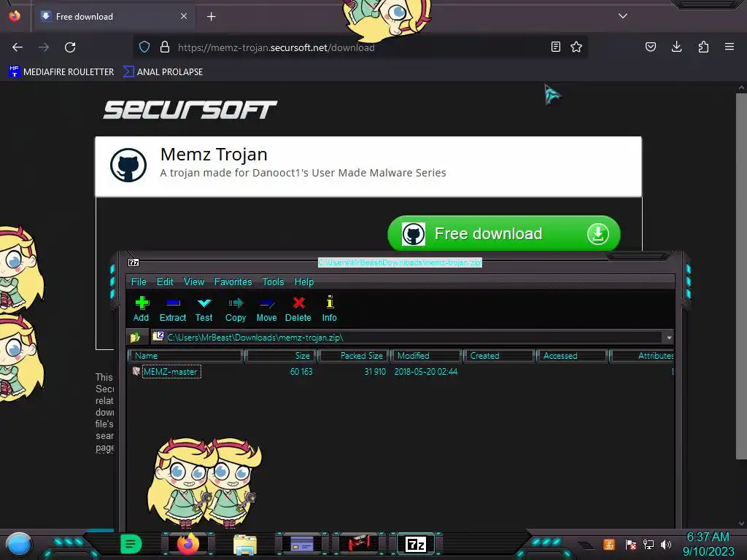Open the Firefox downloads panel
The width and height of the screenshot is (747, 560).
click(676, 47)
